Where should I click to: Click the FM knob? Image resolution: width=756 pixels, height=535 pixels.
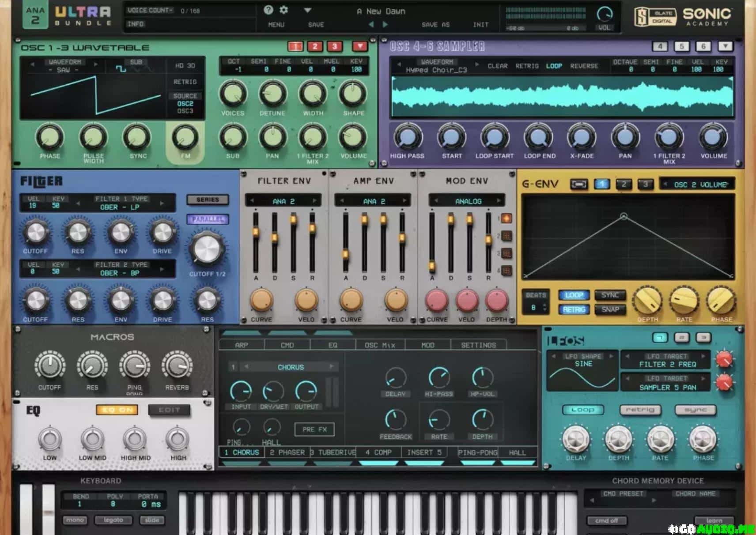click(x=185, y=136)
